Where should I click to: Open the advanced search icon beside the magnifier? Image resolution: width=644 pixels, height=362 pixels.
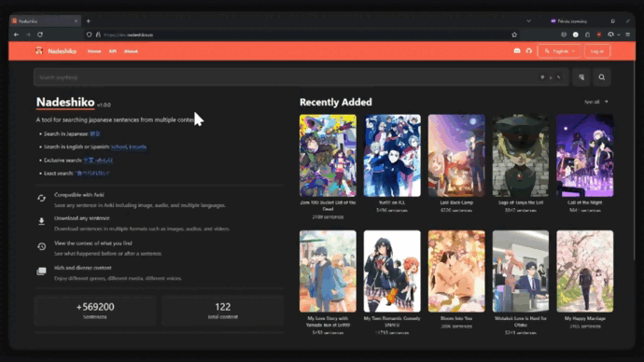(x=581, y=77)
